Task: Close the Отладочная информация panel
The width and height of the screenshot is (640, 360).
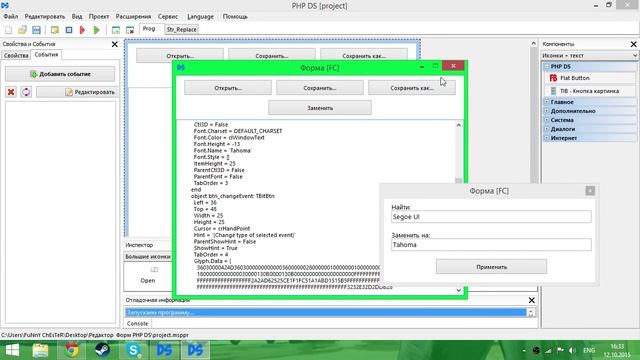Action: click(531, 300)
